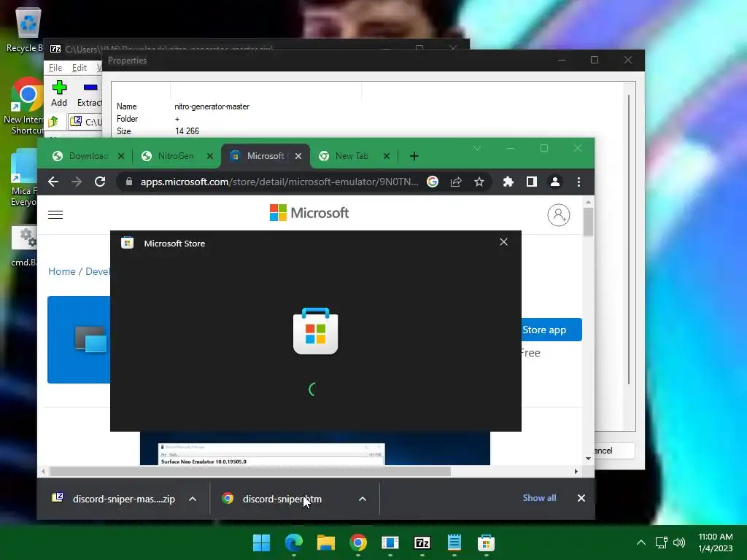
Task: Open Chrome from taskbar
Action: tap(358, 542)
